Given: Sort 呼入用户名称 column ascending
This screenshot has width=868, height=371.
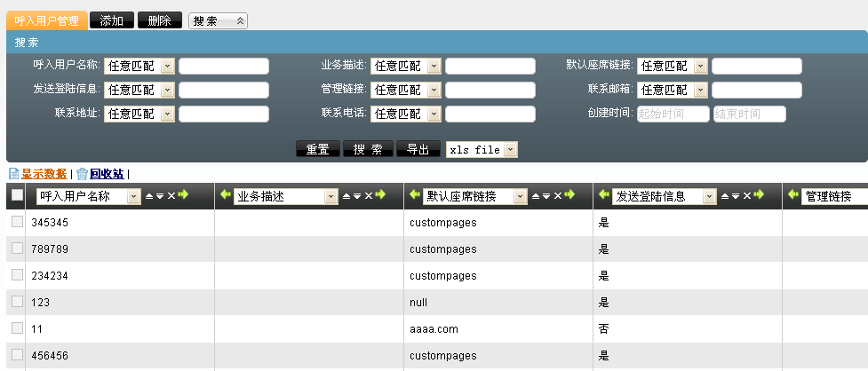Looking at the screenshot, I should (149, 196).
